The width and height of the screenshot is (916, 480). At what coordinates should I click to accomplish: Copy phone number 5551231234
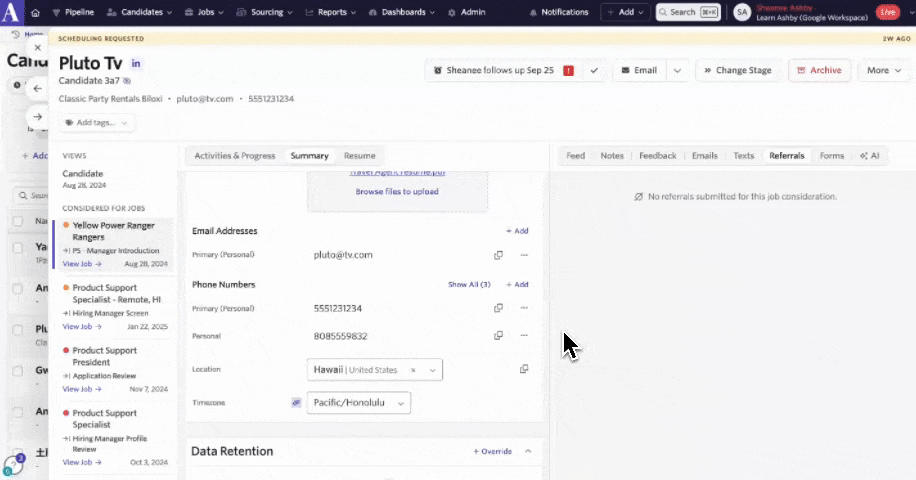498,308
